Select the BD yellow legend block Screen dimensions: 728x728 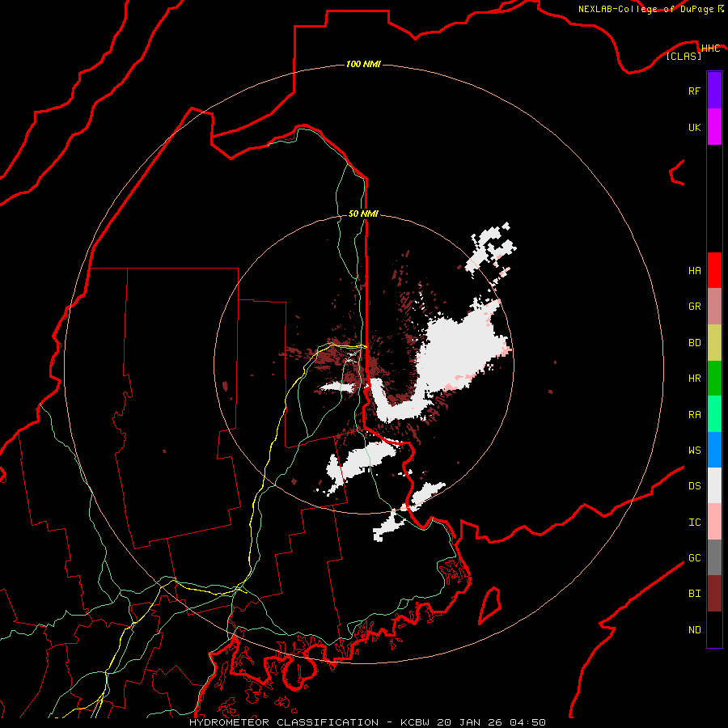coord(714,343)
